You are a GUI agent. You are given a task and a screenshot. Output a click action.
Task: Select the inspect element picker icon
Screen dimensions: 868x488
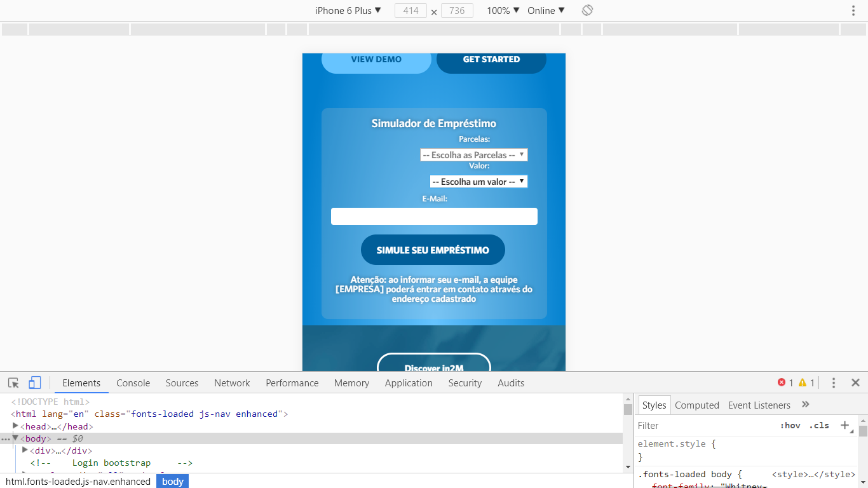point(13,383)
